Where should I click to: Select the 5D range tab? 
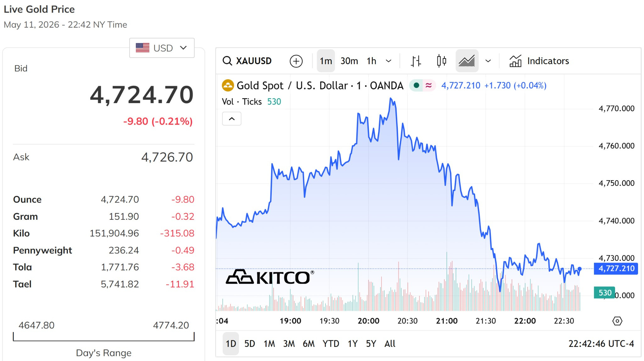(x=250, y=343)
